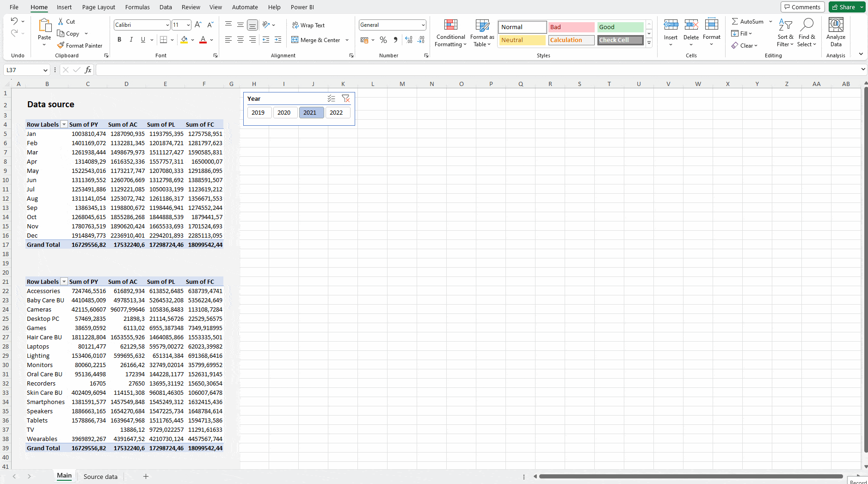
Task: Open the Source data sheet
Action: tap(100, 476)
